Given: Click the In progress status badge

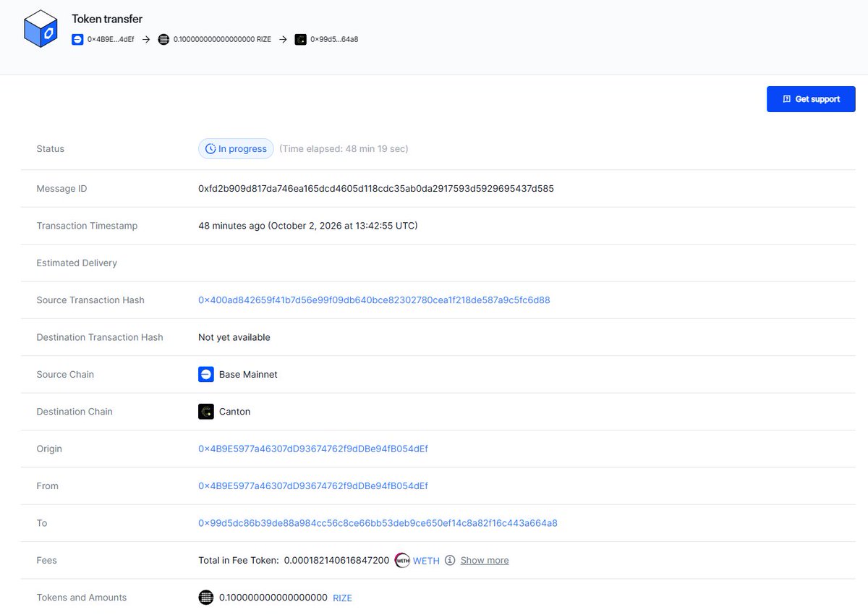Looking at the screenshot, I should 236,149.
